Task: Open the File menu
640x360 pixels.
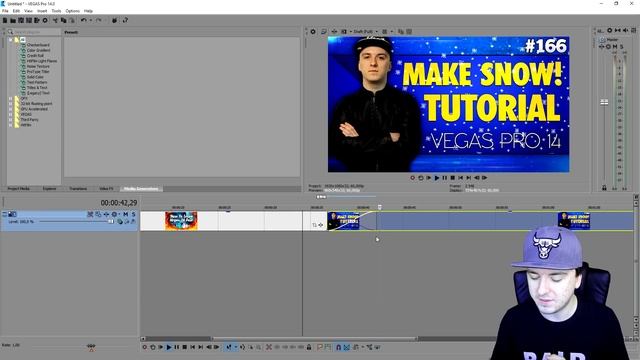Action: [5, 11]
